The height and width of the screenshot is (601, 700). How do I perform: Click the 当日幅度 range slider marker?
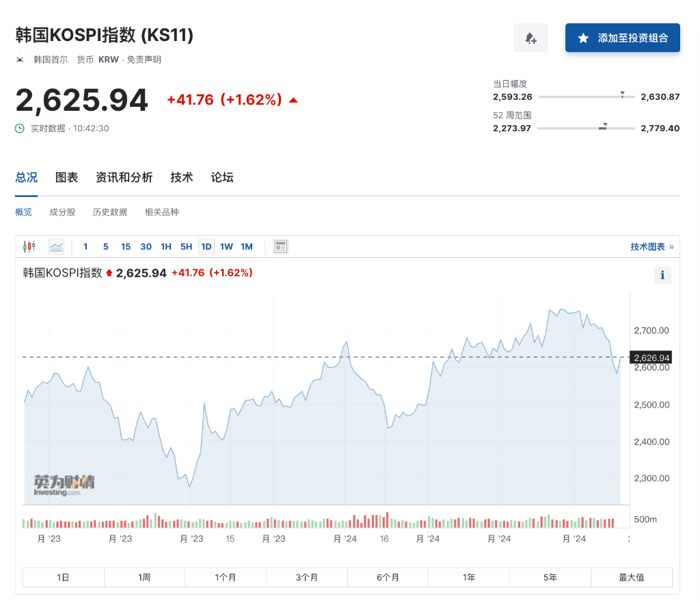coord(622,94)
